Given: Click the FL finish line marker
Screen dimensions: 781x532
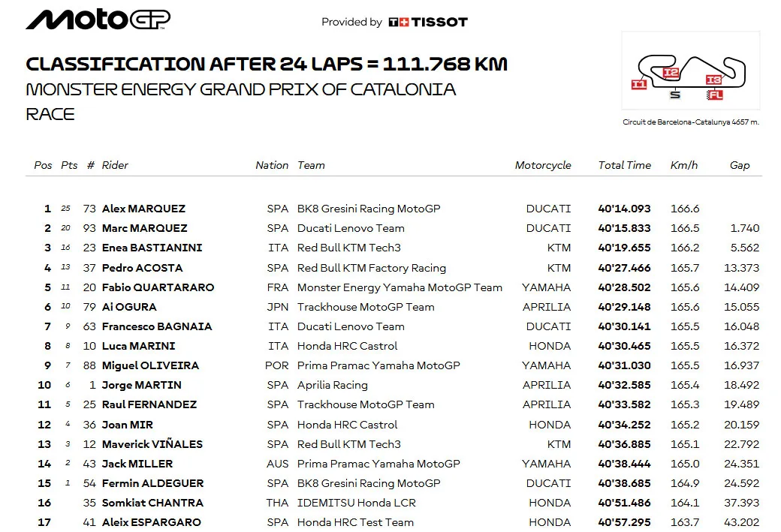Looking at the screenshot, I should coord(715,95).
